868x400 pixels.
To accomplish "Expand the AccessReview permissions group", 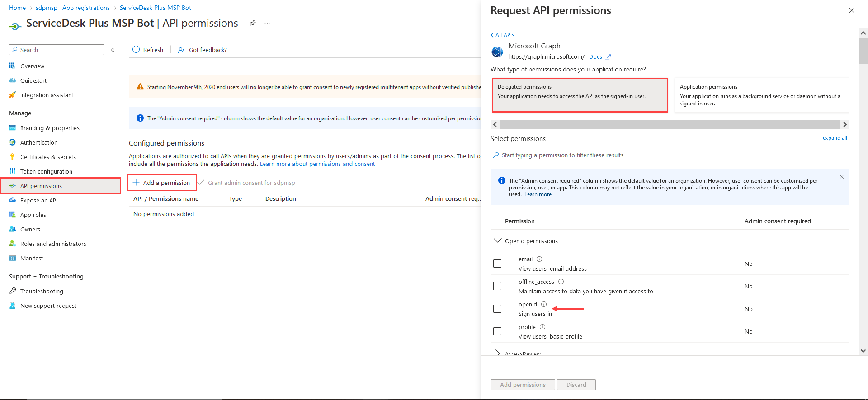I will [x=498, y=353].
